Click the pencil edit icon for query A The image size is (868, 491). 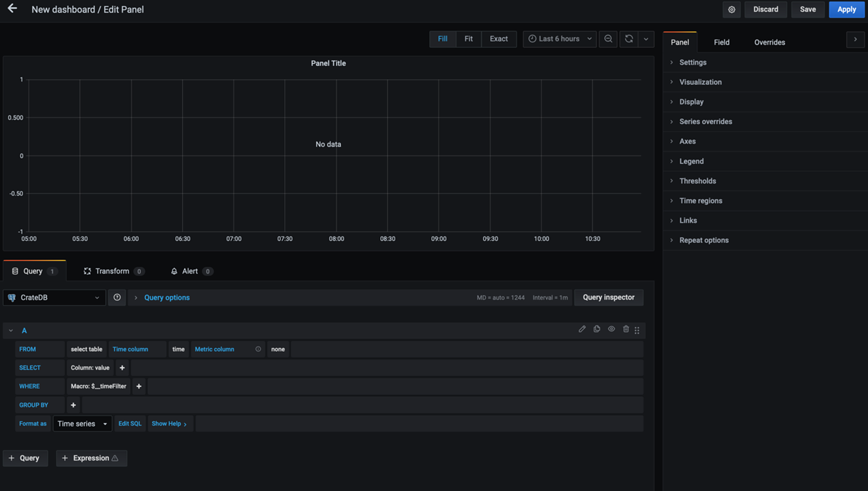(582, 329)
